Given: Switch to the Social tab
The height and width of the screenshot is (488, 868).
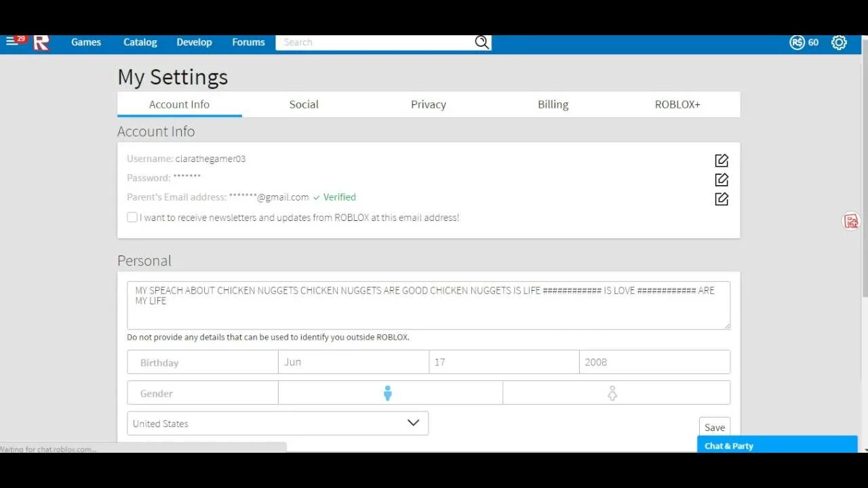Looking at the screenshot, I should tap(304, 104).
